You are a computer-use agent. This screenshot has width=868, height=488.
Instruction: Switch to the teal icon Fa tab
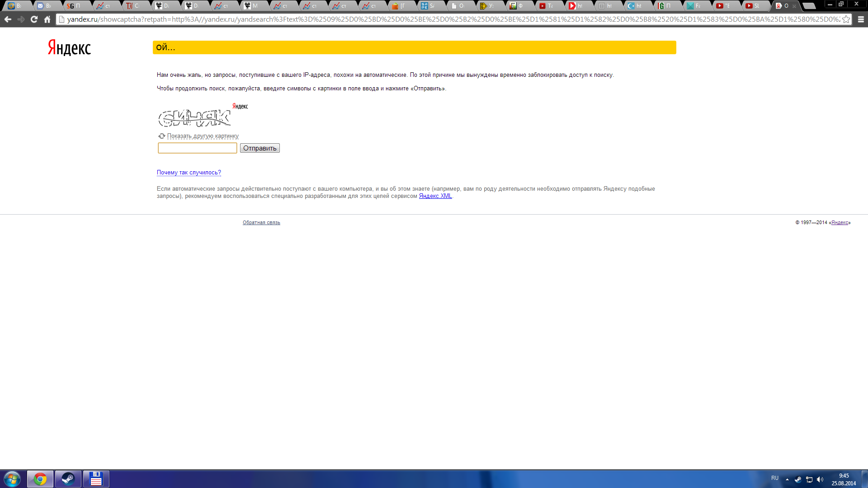tap(694, 6)
